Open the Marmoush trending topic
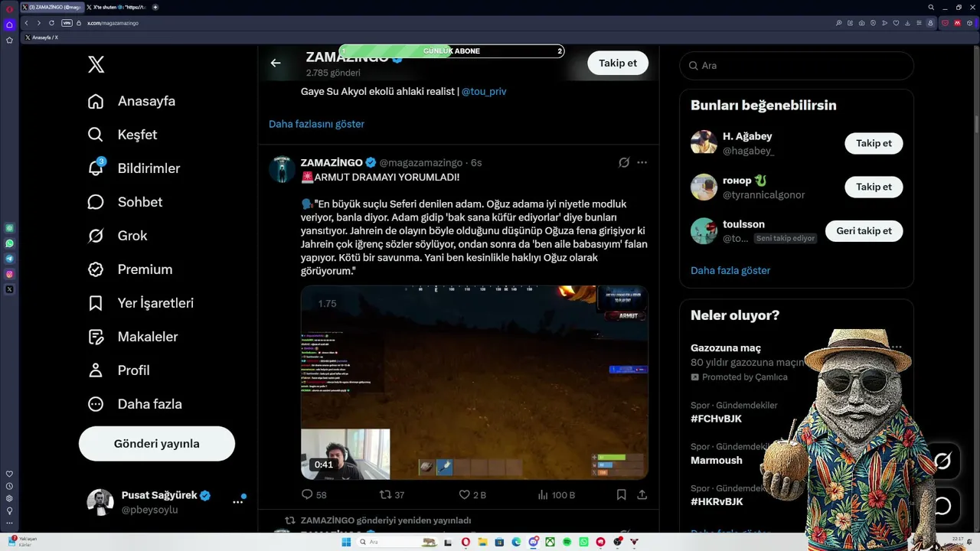This screenshot has height=551, width=980. tap(717, 460)
